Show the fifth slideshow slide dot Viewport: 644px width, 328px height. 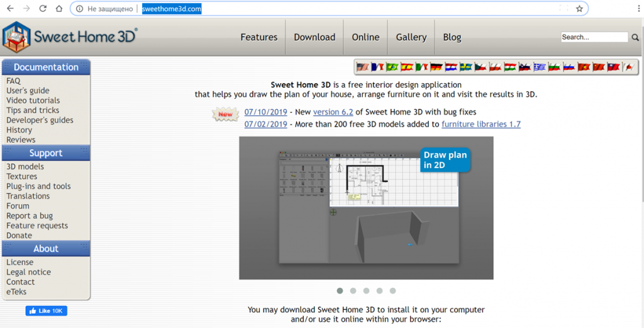coord(392,291)
